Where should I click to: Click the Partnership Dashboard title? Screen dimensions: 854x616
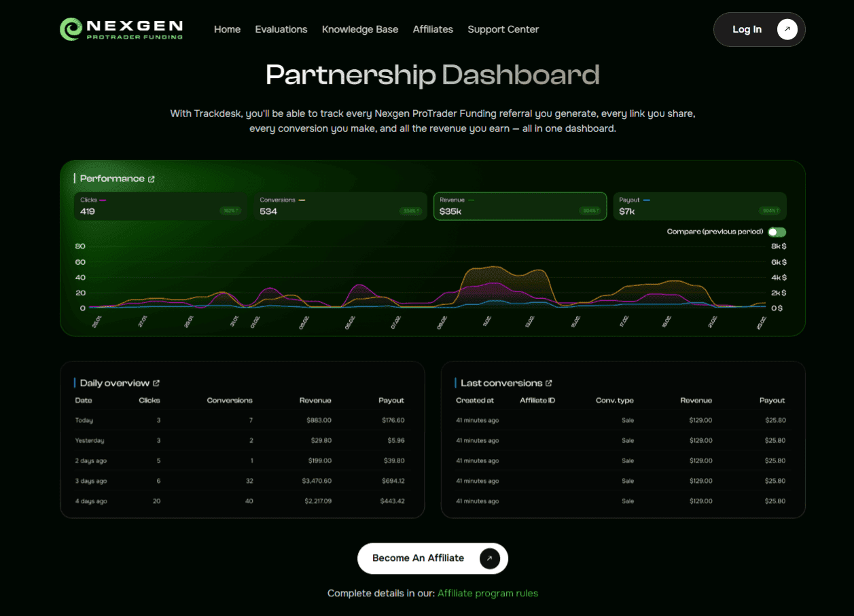[x=433, y=75]
